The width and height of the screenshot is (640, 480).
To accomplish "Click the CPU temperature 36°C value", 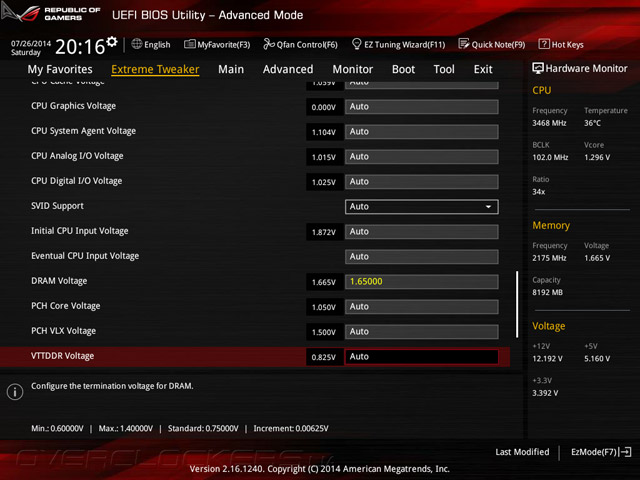I will pyautogui.click(x=592, y=123).
